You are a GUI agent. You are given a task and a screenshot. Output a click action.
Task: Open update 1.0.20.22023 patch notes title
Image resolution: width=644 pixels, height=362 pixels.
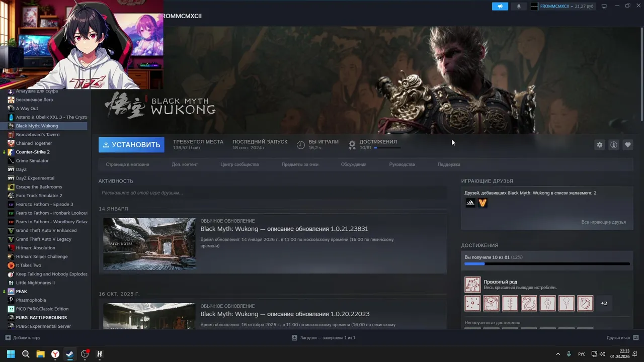(x=285, y=314)
